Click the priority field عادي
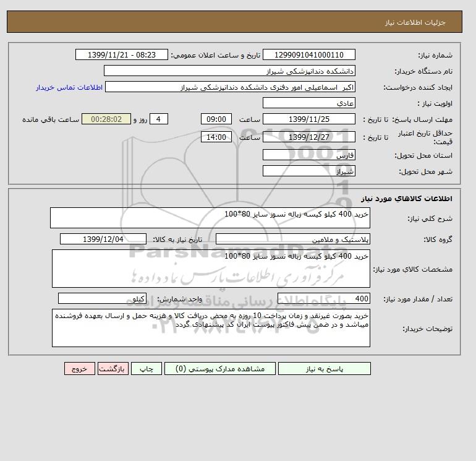476x461 pixels. [x=308, y=103]
